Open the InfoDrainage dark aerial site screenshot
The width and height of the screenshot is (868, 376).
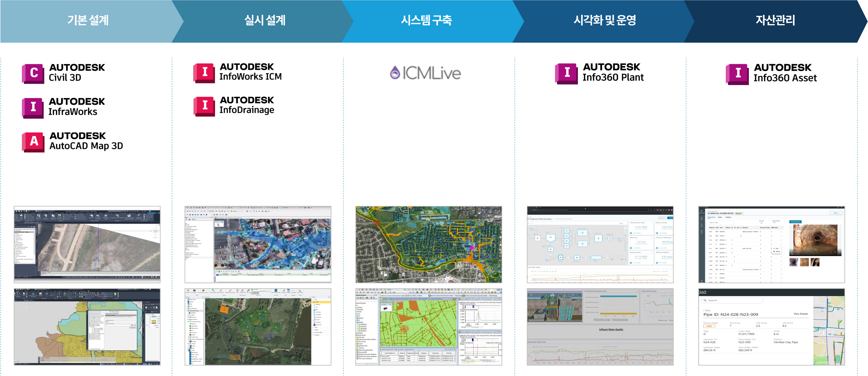258,327
